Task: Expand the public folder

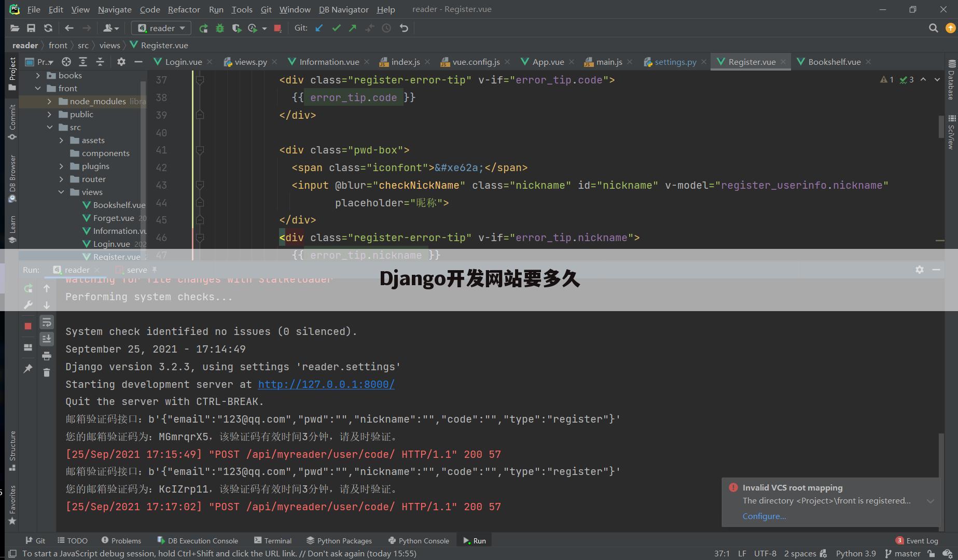Action: click(x=49, y=114)
